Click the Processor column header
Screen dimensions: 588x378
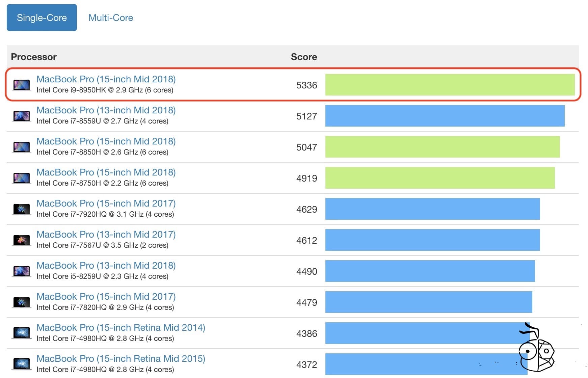(x=34, y=57)
